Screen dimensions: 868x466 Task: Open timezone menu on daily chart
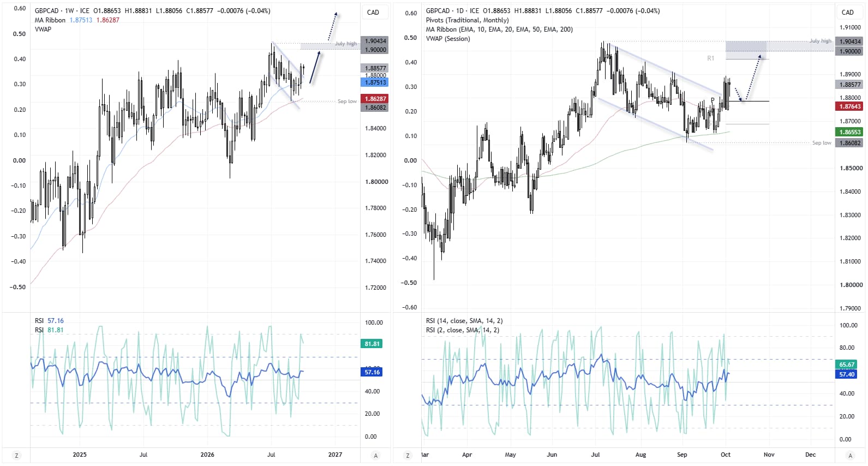click(408, 455)
